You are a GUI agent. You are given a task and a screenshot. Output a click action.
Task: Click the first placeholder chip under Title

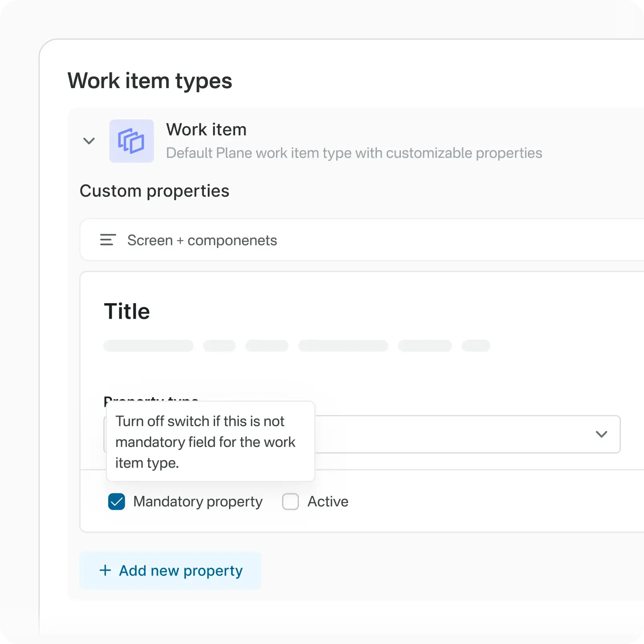coord(148,346)
